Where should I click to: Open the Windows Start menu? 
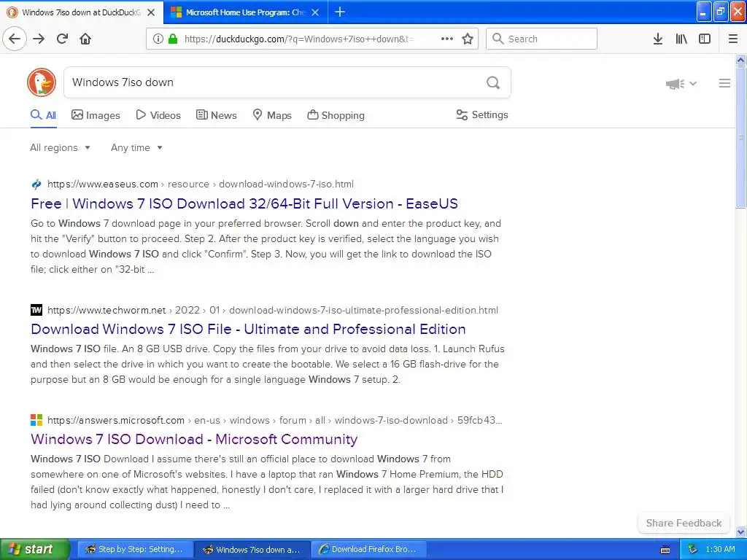[x=34, y=549]
